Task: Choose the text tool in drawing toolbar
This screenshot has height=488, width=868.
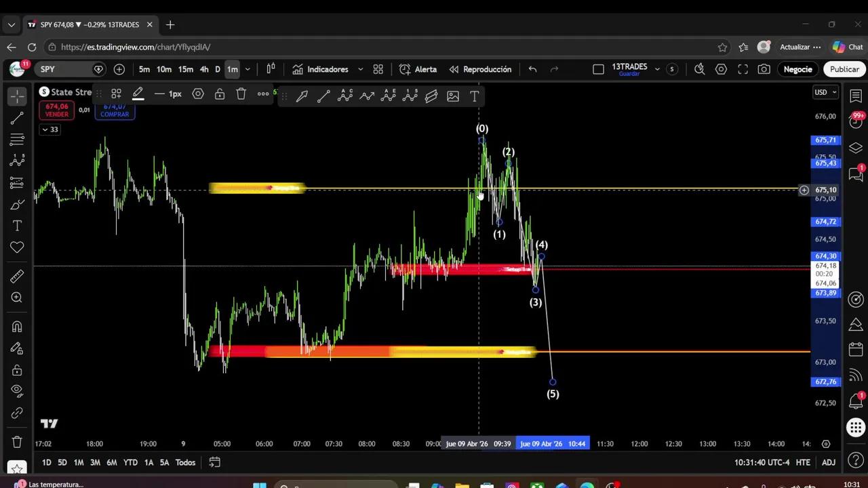Action: click(x=475, y=96)
